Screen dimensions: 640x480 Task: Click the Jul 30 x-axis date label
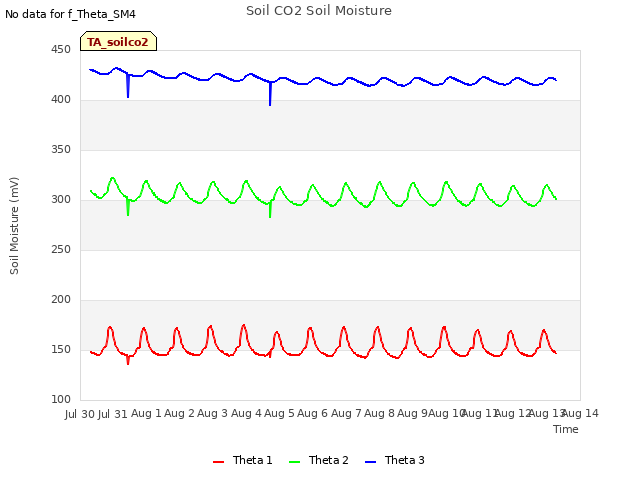click(80, 414)
